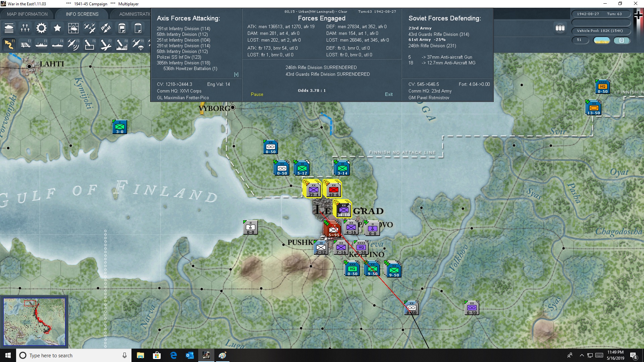Image resolution: width=644 pixels, height=362 pixels.
Task: Select the F1 move mode
Action: pos(9,45)
